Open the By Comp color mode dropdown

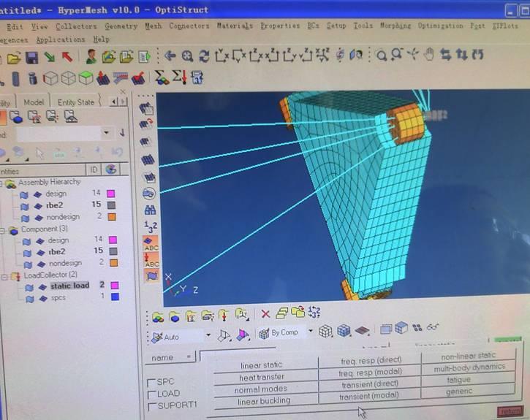pos(310,331)
